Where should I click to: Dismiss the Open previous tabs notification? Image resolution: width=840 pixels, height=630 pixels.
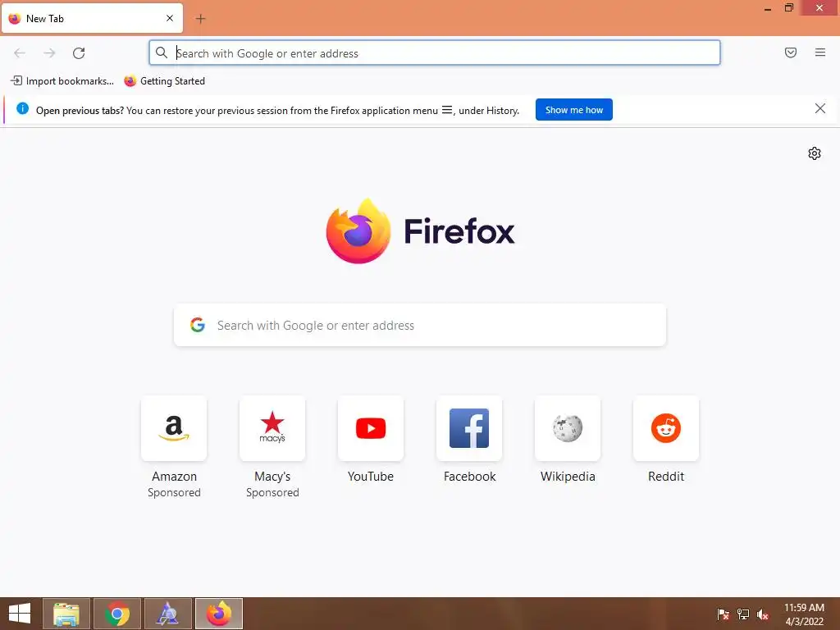pyautogui.click(x=820, y=109)
